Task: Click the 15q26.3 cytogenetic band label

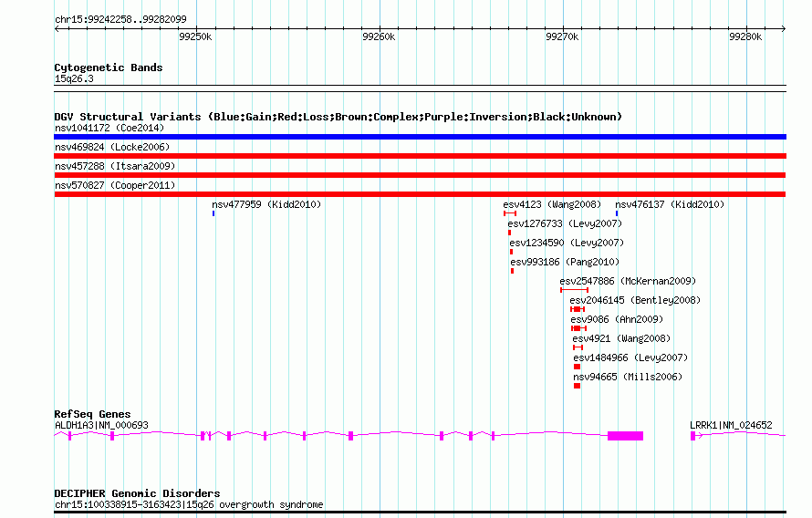Action: click(74, 78)
